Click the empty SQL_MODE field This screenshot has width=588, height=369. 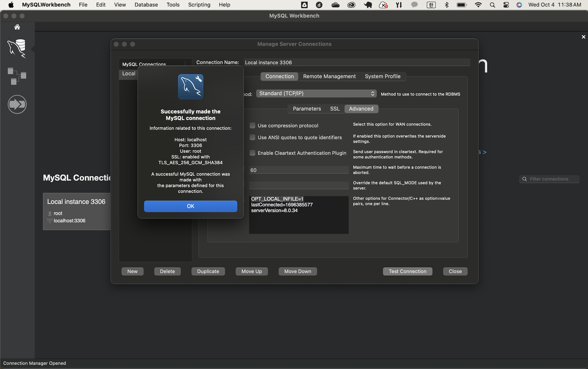point(299,185)
